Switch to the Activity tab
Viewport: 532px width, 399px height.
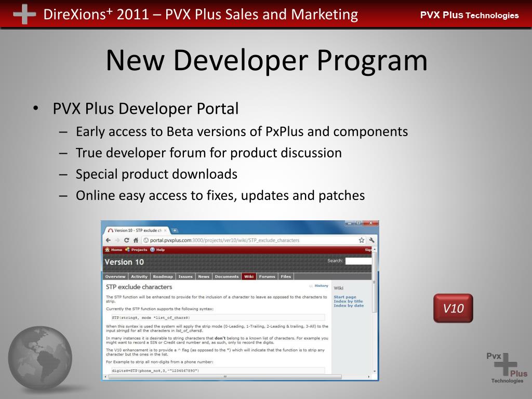pyautogui.click(x=139, y=276)
